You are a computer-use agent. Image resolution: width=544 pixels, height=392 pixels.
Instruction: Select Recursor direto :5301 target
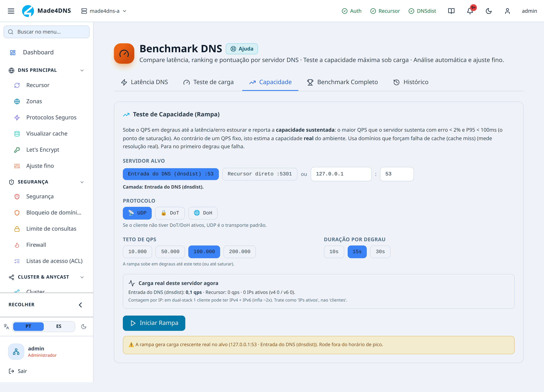point(260,174)
